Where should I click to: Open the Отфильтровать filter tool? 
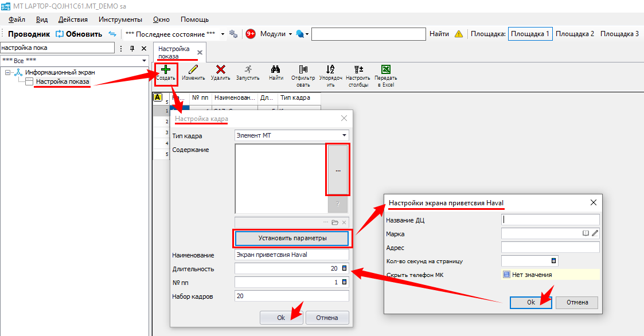(303, 70)
